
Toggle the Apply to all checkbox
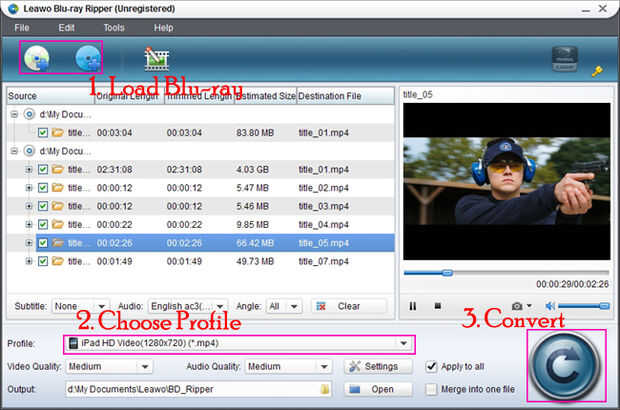(x=431, y=367)
